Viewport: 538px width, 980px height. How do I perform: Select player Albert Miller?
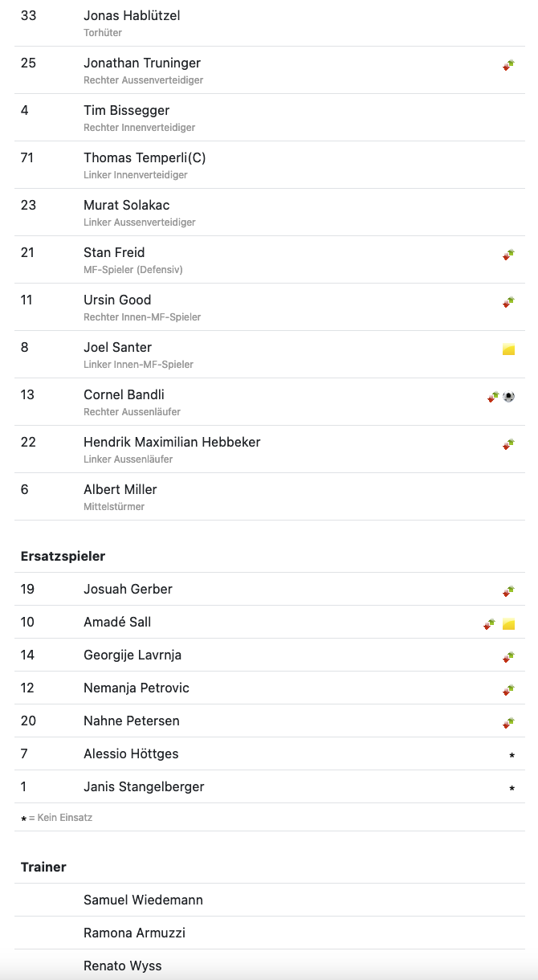(x=270, y=496)
